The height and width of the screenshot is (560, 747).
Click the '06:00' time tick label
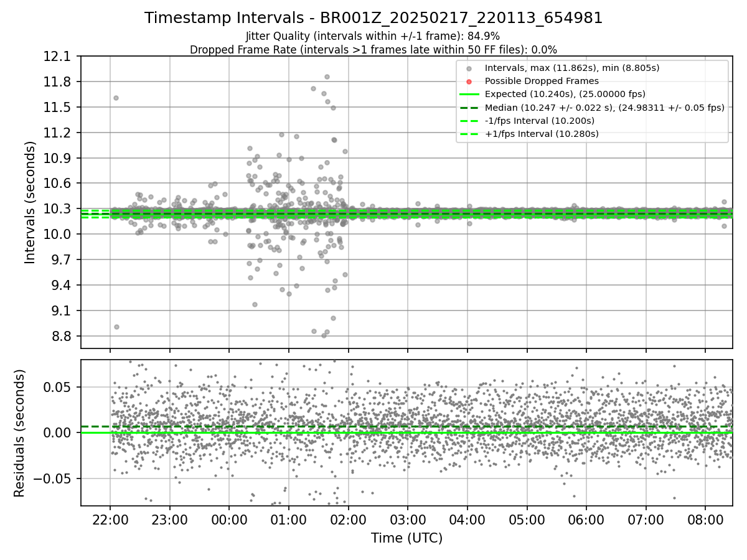pos(586,520)
